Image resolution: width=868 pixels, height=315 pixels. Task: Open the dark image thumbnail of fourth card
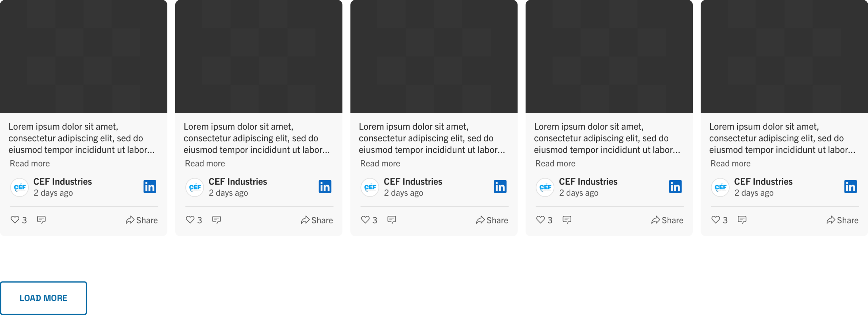(609, 57)
